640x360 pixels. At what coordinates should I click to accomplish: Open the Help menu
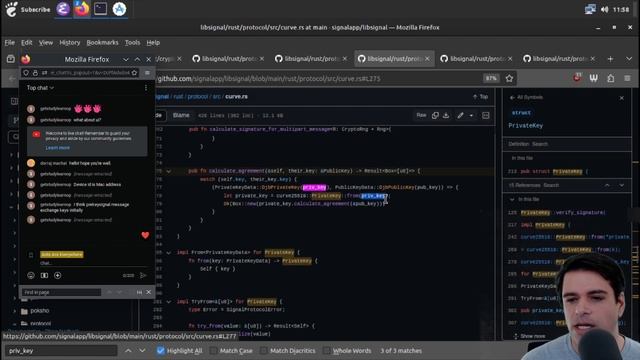[x=153, y=42]
